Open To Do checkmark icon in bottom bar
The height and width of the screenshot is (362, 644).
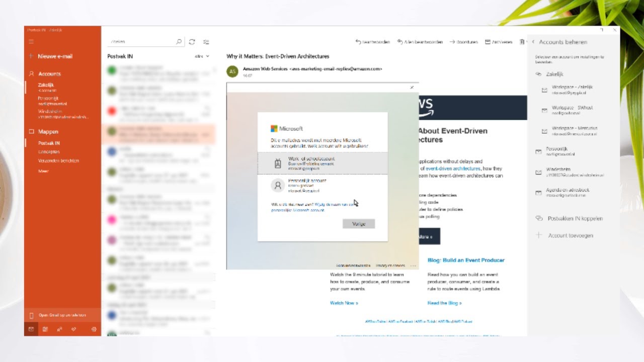click(x=73, y=329)
